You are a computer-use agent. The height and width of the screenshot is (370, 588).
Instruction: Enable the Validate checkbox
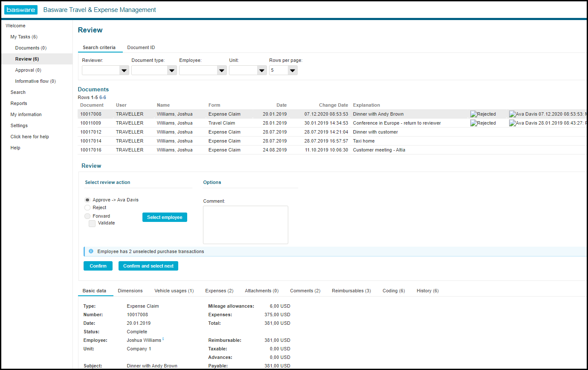pos(92,223)
